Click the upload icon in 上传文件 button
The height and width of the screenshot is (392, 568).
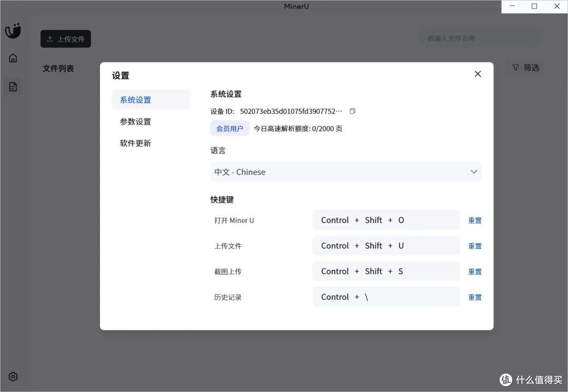(x=50, y=39)
